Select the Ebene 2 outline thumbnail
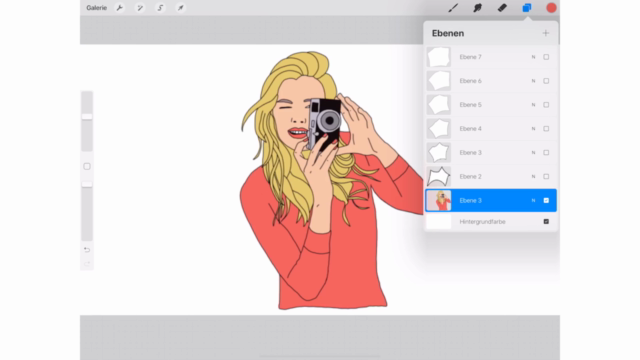 click(439, 176)
